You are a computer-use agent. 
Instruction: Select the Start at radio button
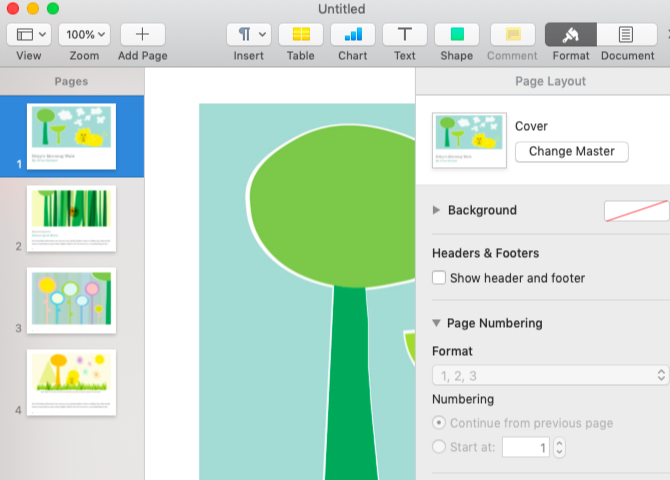(x=439, y=448)
